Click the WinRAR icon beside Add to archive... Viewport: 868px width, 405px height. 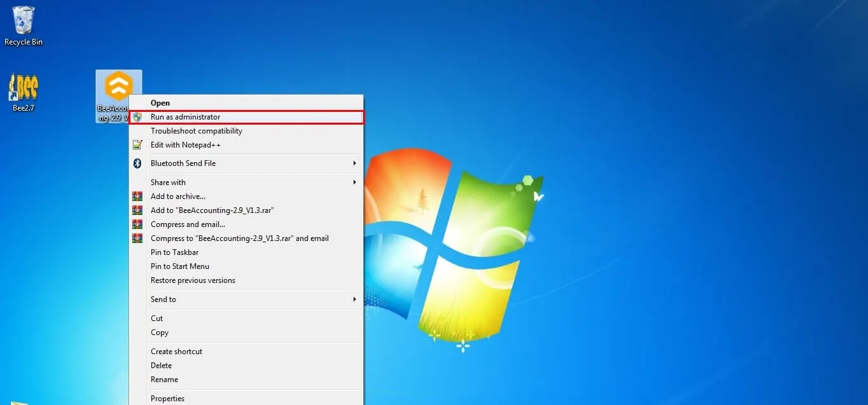(137, 196)
